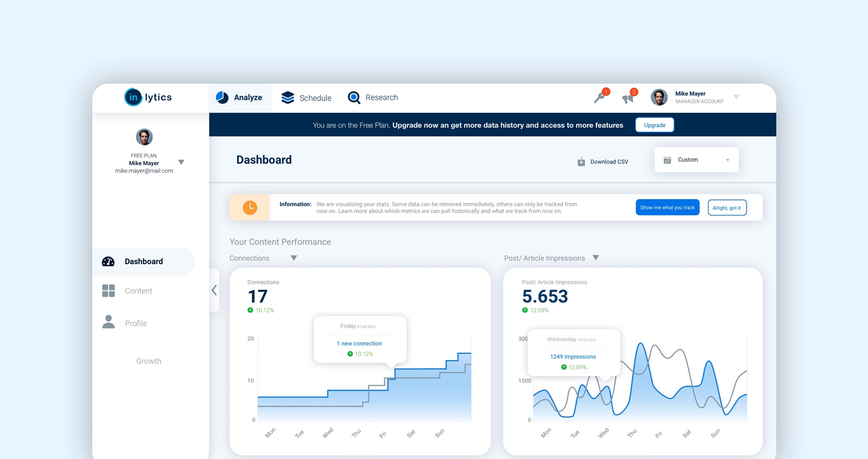This screenshot has width=868, height=459.
Task: Click the Content grid icon
Action: click(x=109, y=291)
